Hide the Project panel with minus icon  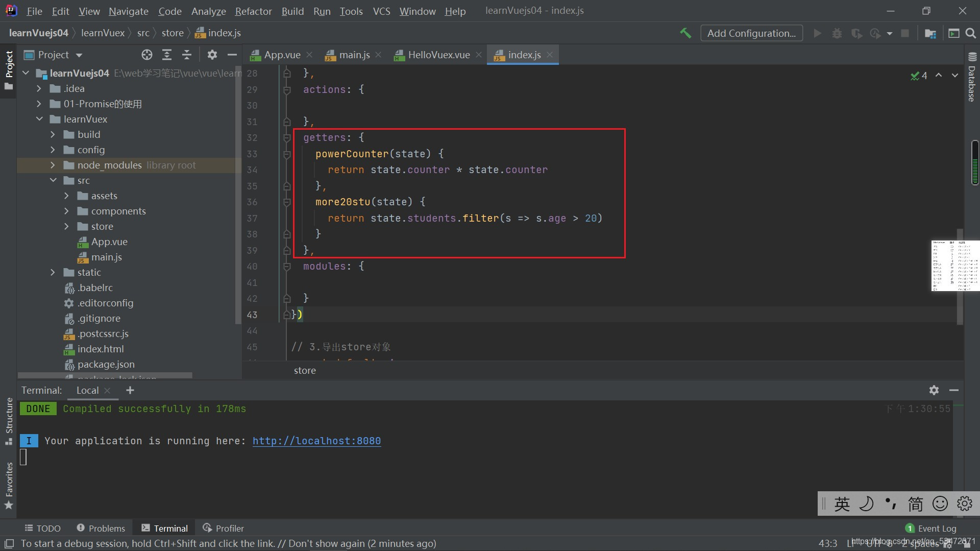(x=232, y=55)
